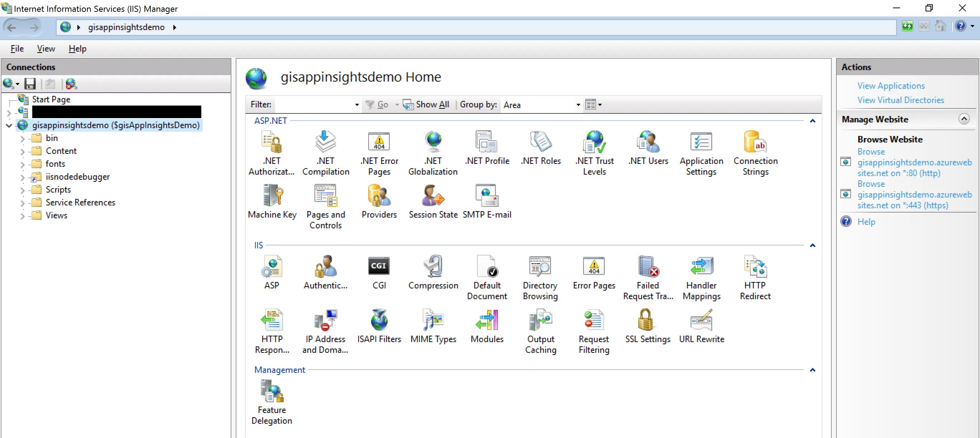Open Default Document feature
The width and height of the screenshot is (980, 438).
tap(487, 278)
